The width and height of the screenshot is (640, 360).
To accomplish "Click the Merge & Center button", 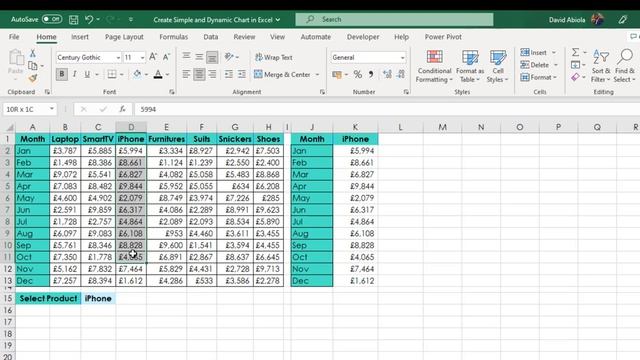I will (282, 75).
